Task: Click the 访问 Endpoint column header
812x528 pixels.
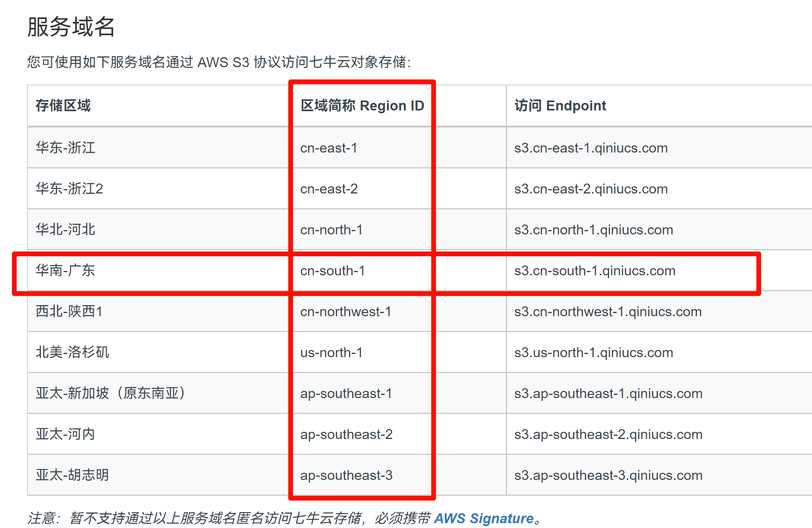Action: (x=560, y=106)
